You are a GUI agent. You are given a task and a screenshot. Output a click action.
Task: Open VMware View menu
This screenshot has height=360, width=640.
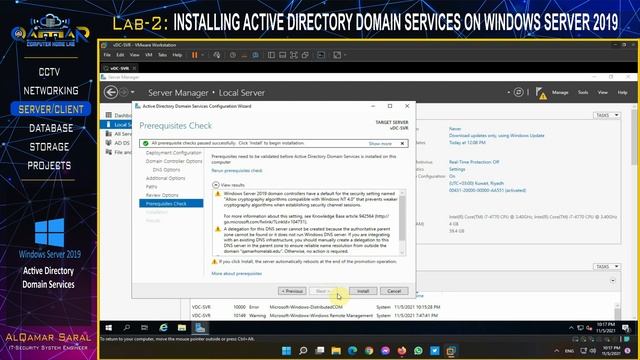pyautogui.click(x=134, y=55)
